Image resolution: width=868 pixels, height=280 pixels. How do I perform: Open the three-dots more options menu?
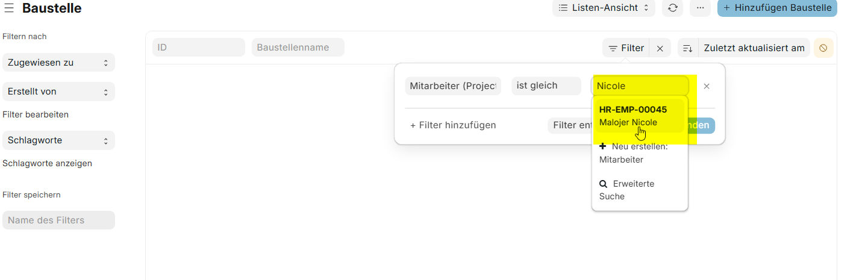(699, 8)
